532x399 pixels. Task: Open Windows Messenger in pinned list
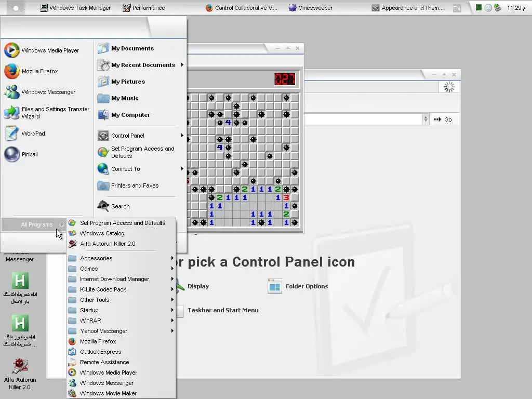39,92
